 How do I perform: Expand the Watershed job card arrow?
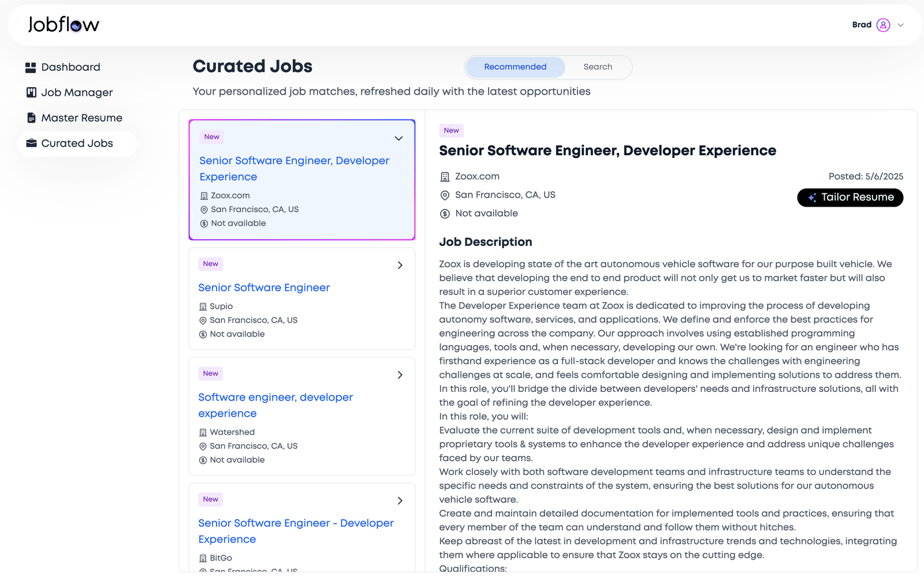400,375
